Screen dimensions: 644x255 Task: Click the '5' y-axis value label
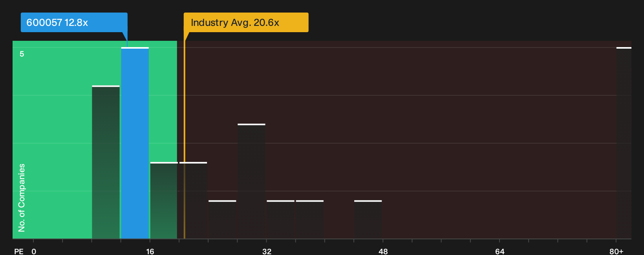22,54
